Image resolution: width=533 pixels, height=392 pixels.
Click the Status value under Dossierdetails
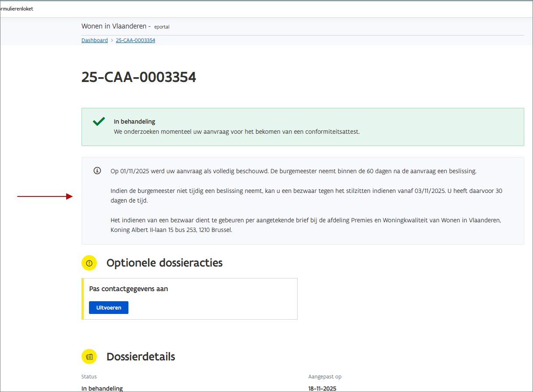coord(102,388)
